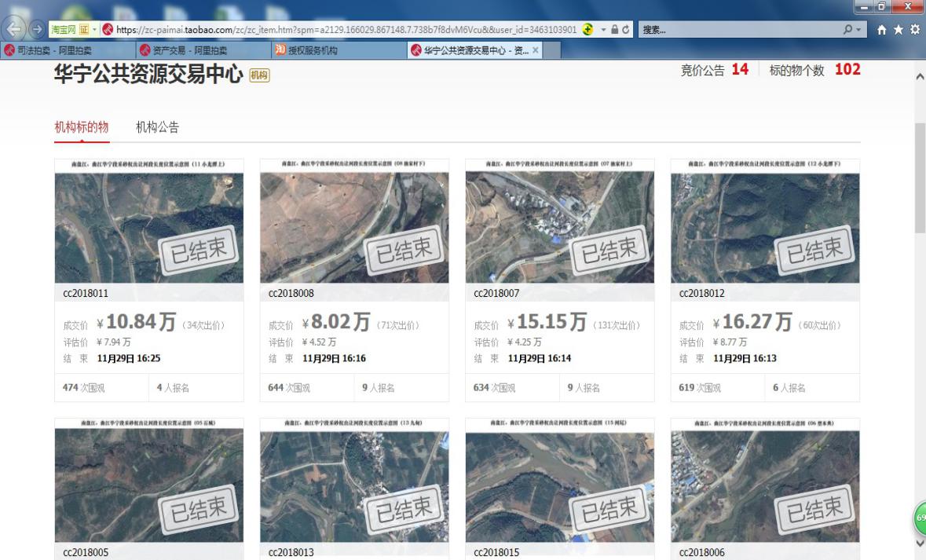Open the cc2018013 satellite map thumbnail

tap(354, 480)
